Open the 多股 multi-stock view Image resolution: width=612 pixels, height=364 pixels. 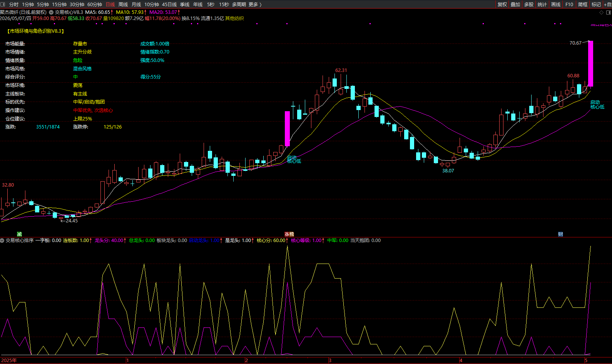(x=529, y=4)
